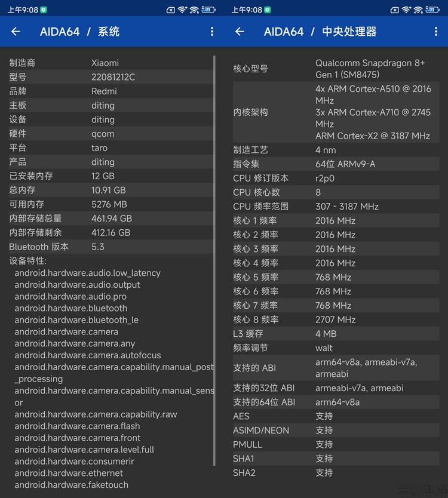This screenshot has width=448, height=498.
Task: Select the SHA1 row
Action: [x=336, y=459]
